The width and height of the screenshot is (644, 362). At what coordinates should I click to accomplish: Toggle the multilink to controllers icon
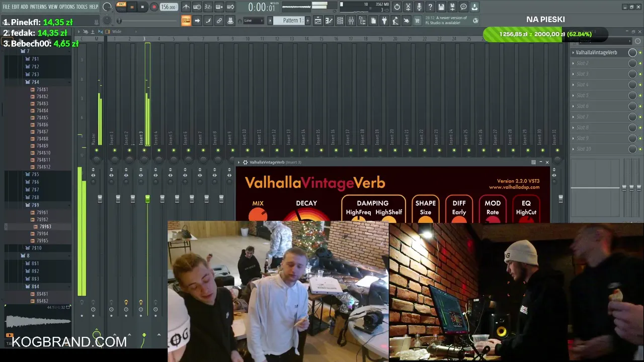coord(230,21)
